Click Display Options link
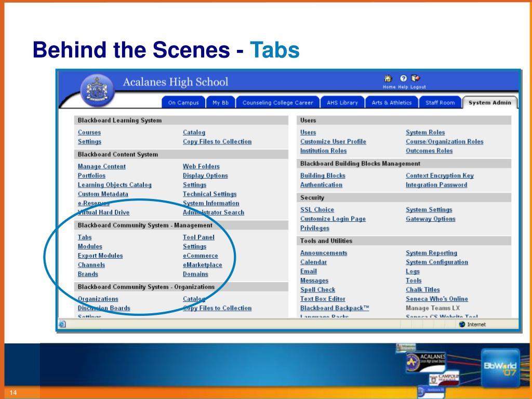 point(205,176)
